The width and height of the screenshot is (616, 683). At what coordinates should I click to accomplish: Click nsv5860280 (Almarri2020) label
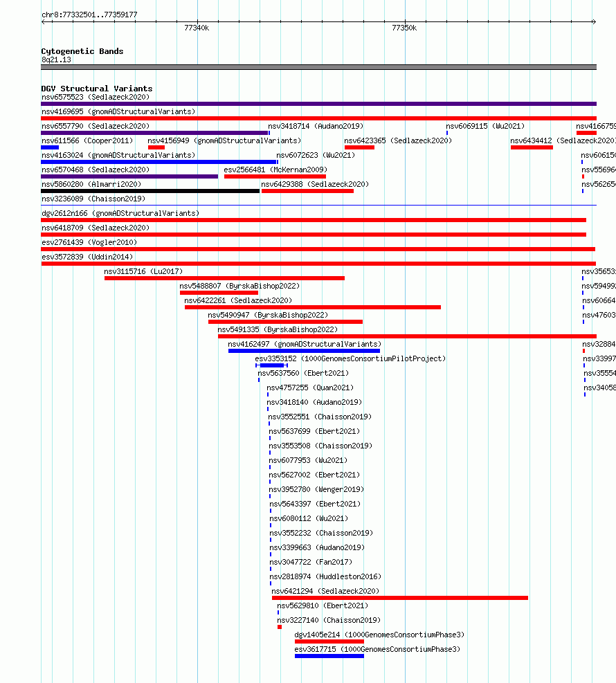pyautogui.click(x=91, y=184)
